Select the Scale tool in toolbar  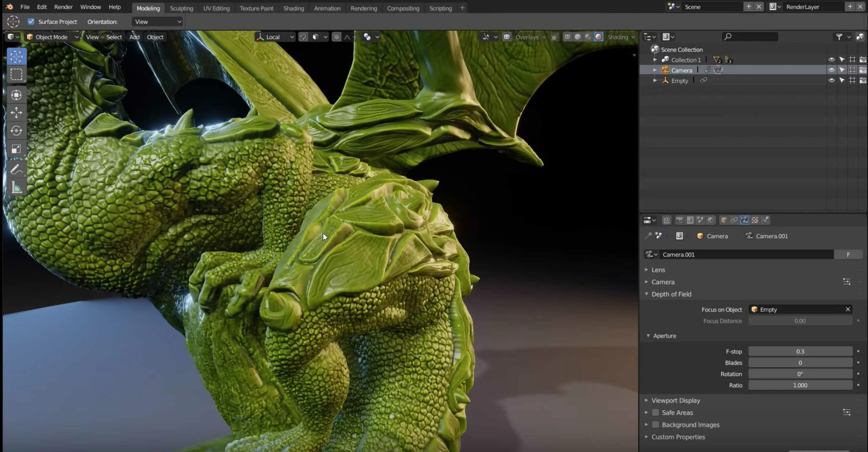pos(16,149)
